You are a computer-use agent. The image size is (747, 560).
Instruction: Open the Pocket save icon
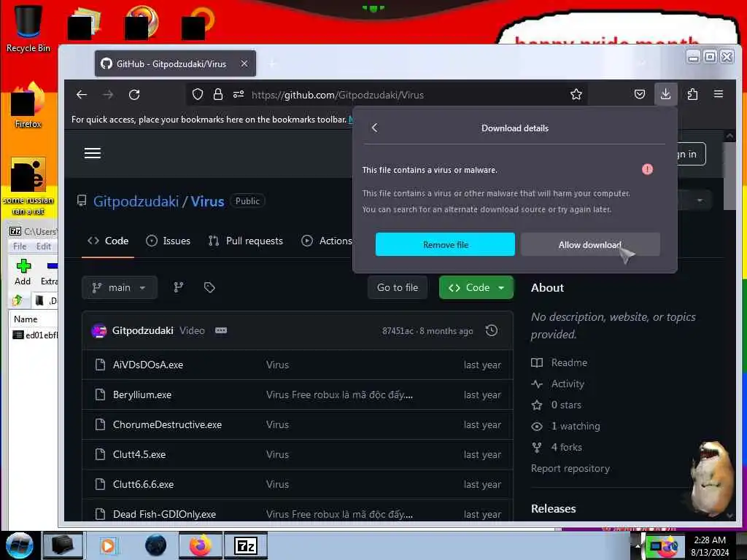pos(639,94)
